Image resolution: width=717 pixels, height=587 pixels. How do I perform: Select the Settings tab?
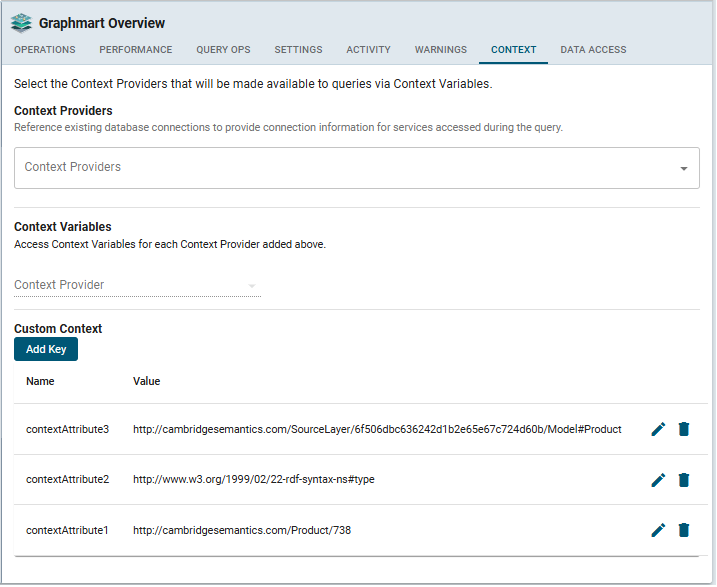[298, 50]
